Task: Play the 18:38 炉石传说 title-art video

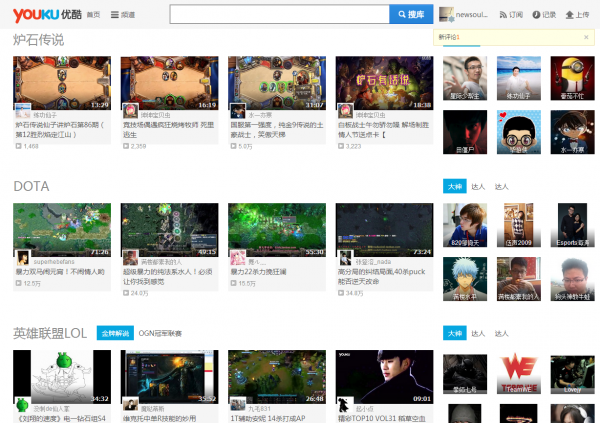Action: [385, 83]
